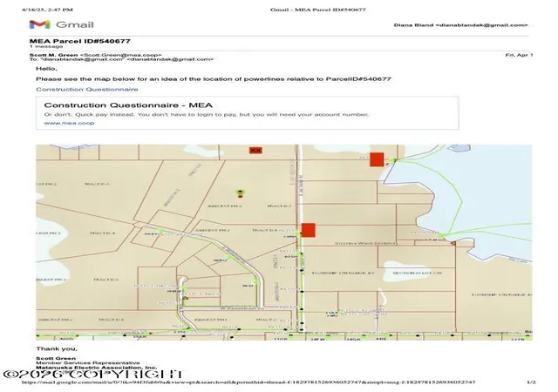Click the green pole marker at lake shoreline
Viewport: 558px width, 392px height.
441,235
